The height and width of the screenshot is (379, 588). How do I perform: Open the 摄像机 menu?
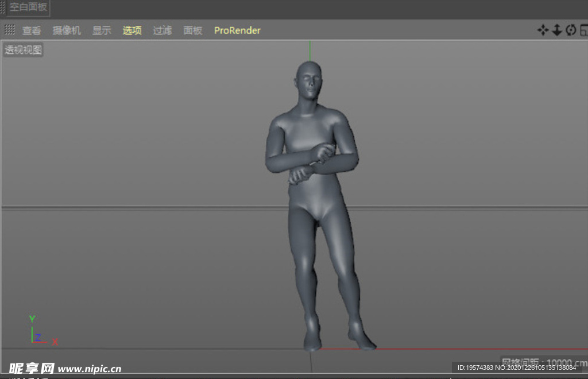click(x=67, y=30)
